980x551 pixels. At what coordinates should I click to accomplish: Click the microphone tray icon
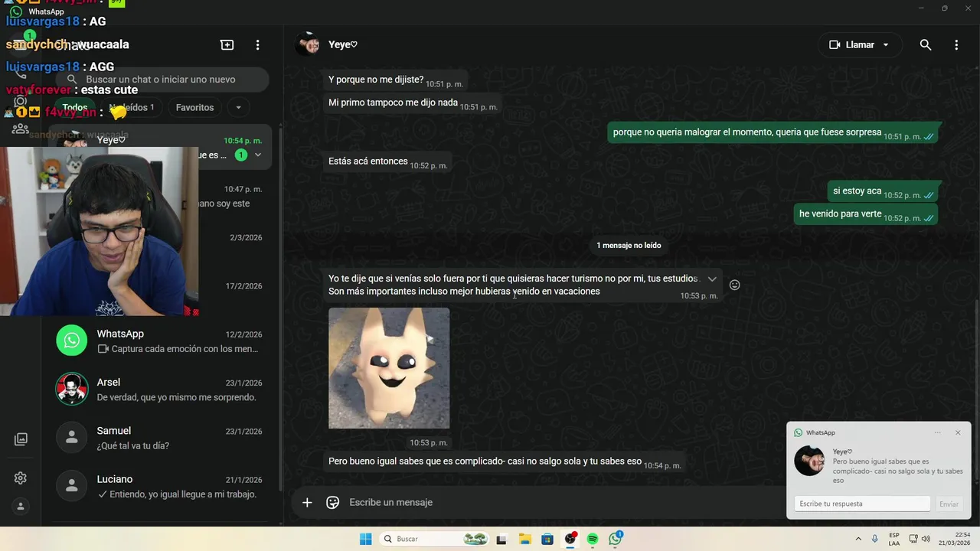pos(874,539)
